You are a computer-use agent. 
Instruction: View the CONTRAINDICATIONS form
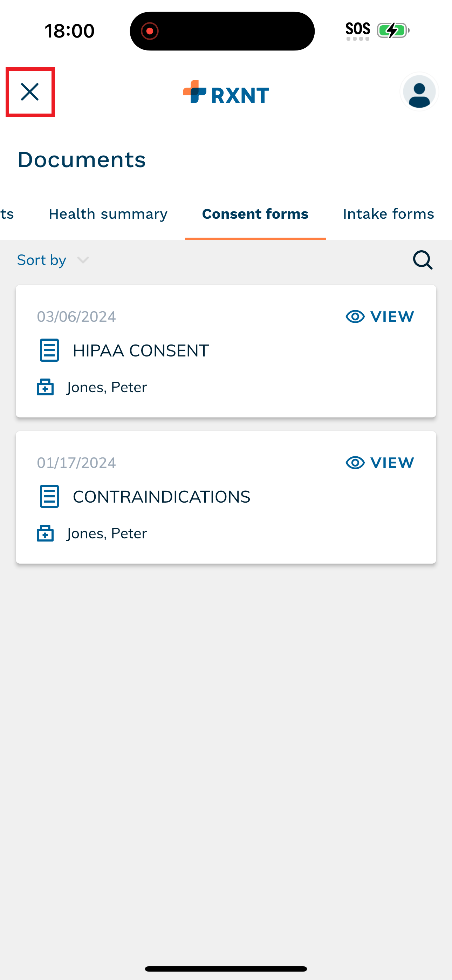[380, 463]
